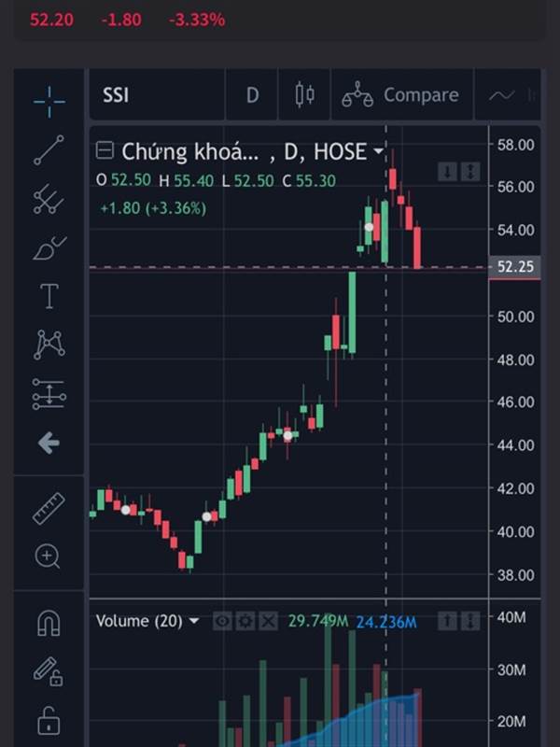Select the zoom in tool

coord(48,557)
